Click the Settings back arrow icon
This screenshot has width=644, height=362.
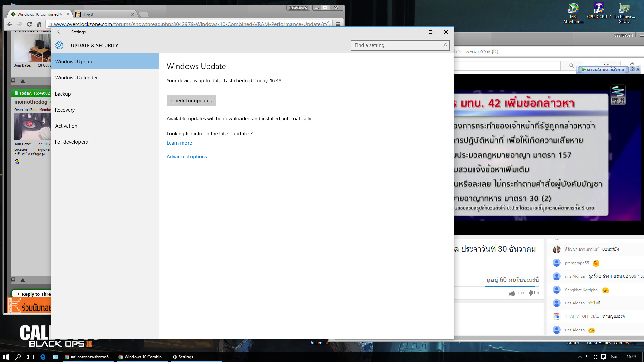pyautogui.click(x=59, y=32)
